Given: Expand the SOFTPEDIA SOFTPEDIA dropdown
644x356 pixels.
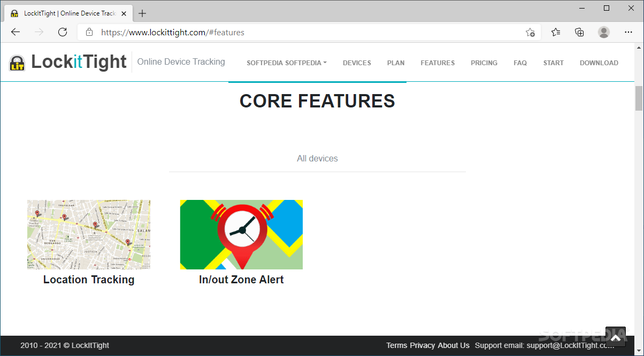Looking at the screenshot, I should tap(287, 63).
